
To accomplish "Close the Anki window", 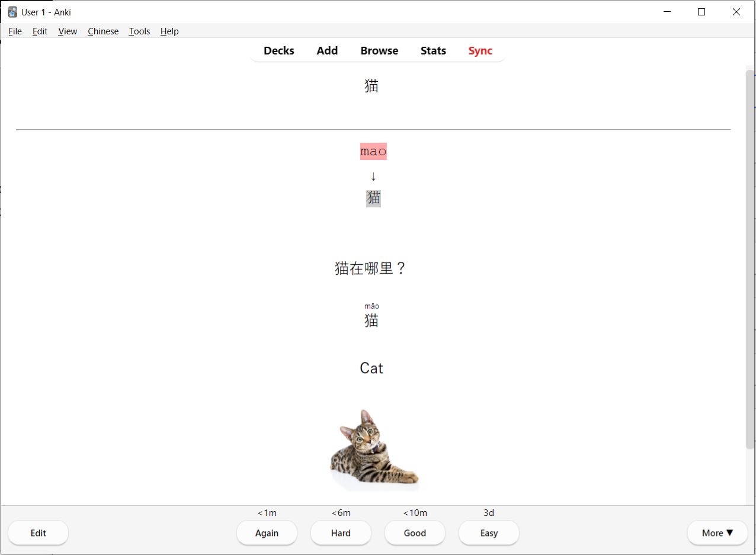I will 736,12.
